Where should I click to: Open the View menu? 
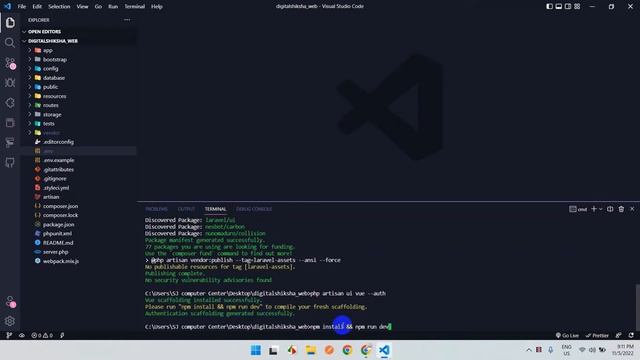(x=82, y=7)
